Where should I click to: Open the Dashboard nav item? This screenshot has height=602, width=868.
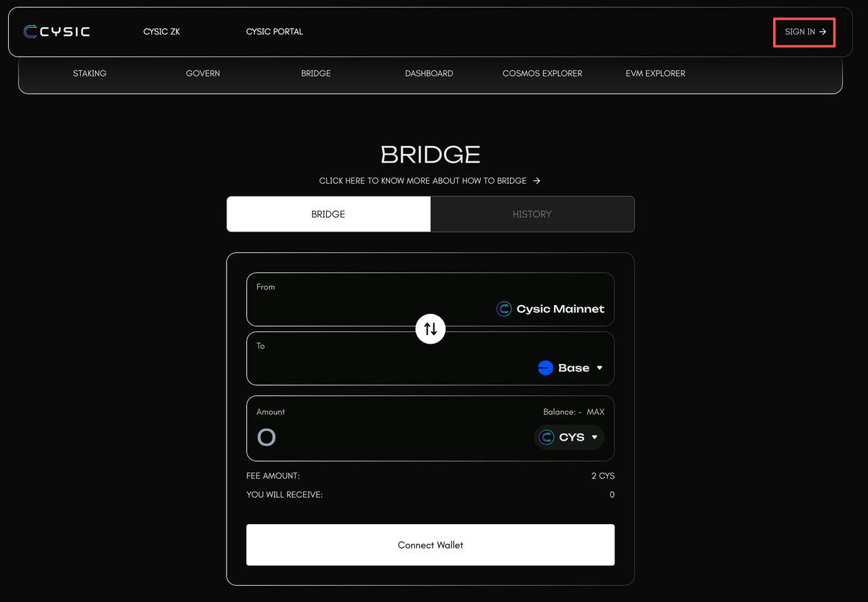(429, 73)
